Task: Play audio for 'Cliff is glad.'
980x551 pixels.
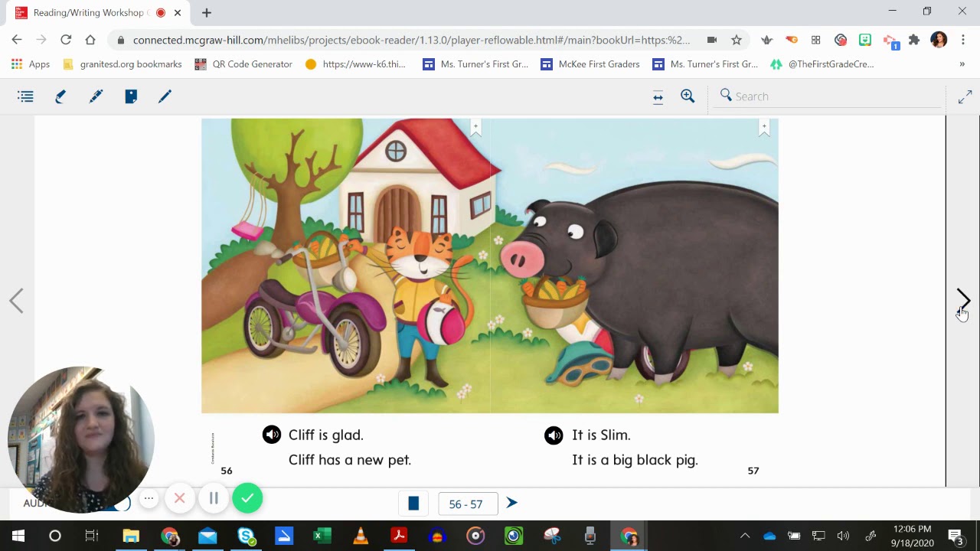Action: (272, 435)
